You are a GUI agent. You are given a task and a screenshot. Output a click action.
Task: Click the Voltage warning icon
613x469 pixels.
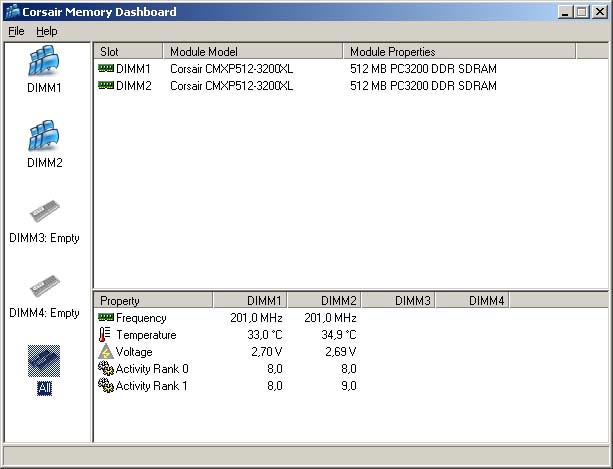pos(105,352)
